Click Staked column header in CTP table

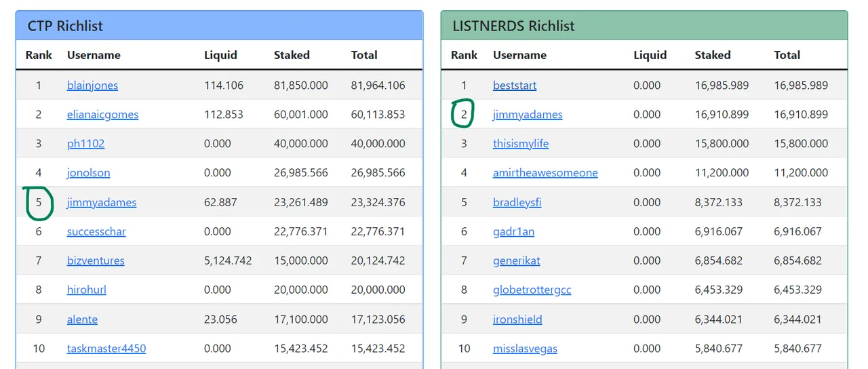(x=292, y=55)
